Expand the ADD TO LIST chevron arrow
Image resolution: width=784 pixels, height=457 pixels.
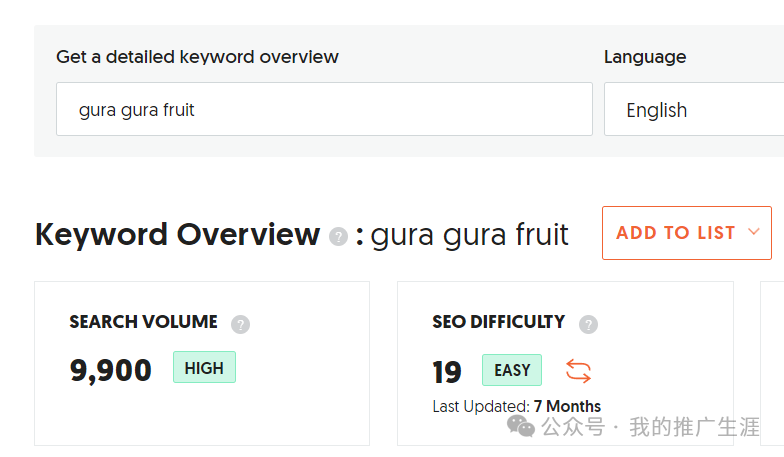click(x=754, y=232)
